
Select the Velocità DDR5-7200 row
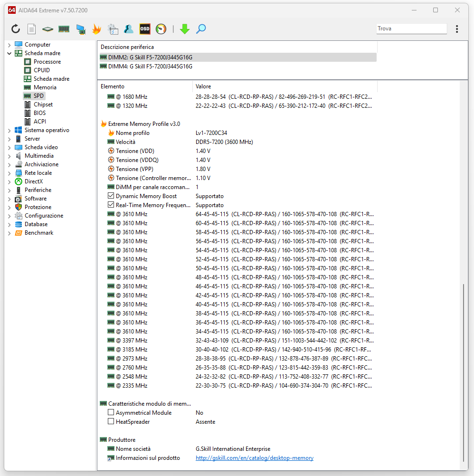pyautogui.click(x=238, y=142)
